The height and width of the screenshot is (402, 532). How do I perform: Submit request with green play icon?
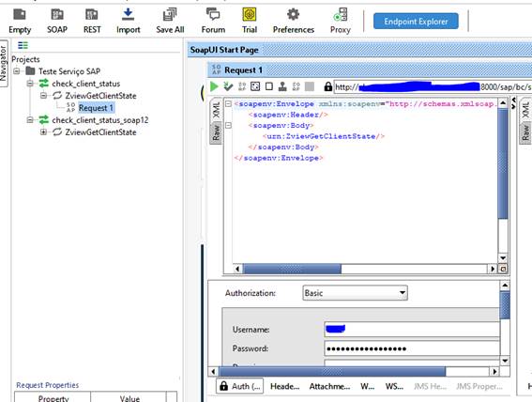point(214,86)
